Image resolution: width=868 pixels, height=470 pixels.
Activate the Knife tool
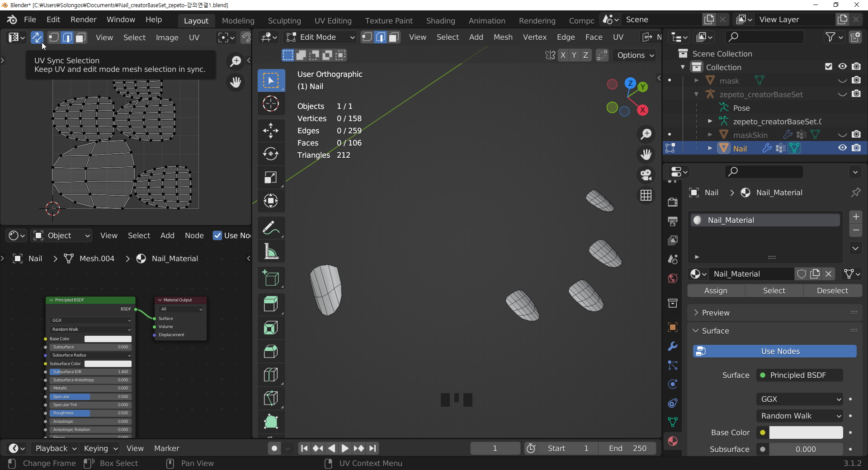coord(271,398)
